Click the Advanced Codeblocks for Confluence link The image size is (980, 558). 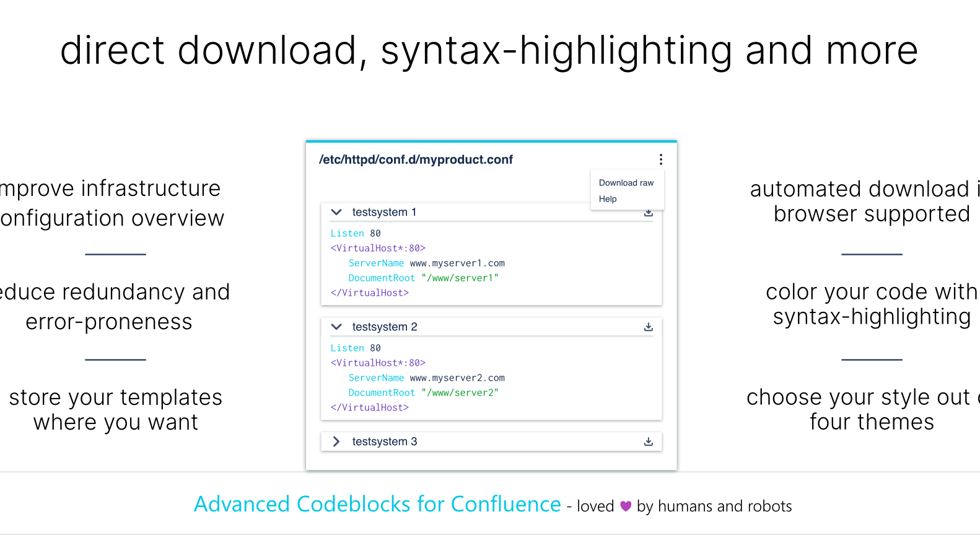377,504
